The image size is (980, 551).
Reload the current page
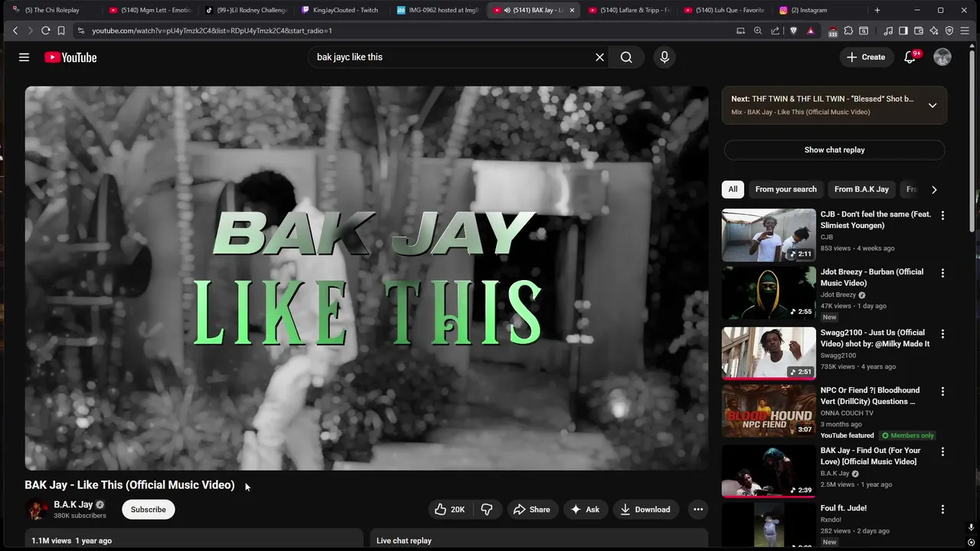click(x=46, y=31)
